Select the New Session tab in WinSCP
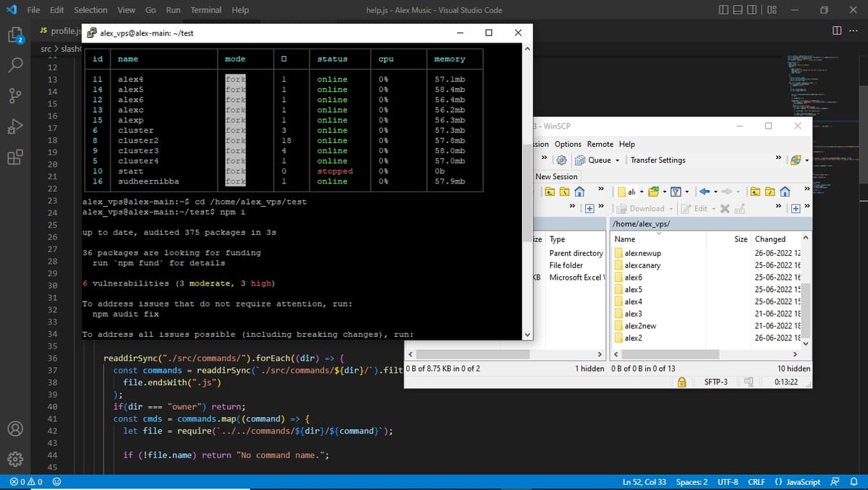Screen dimensions: 868x490 [556, 176]
